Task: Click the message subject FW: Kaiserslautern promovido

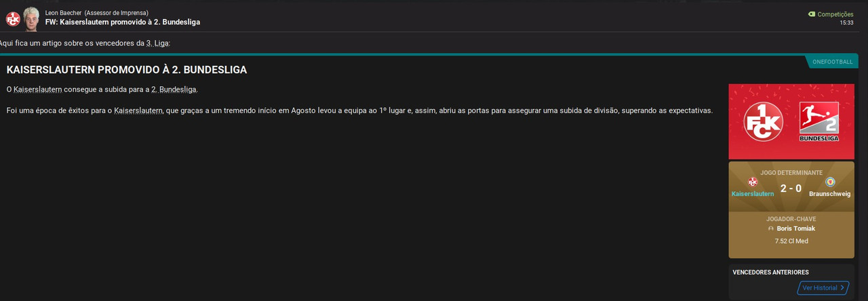Action: coord(123,22)
